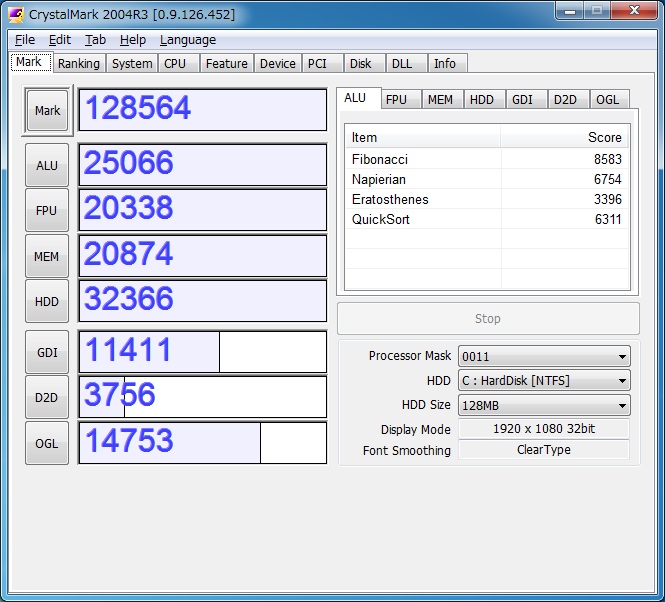Select the MEM results tab
Image resolution: width=665 pixels, height=602 pixels.
click(440, 99)
